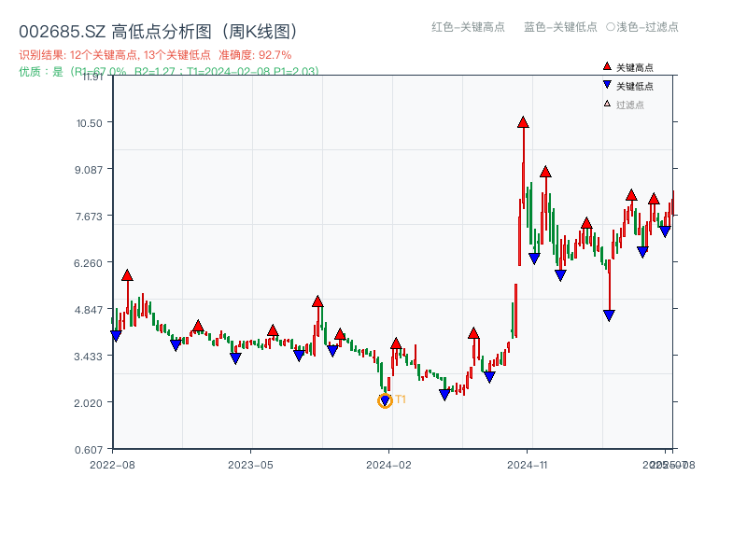Image resolution: width=747 pixels, height=560 pixels.
Task: Click the orange T1 label
Action: (401, 399)
